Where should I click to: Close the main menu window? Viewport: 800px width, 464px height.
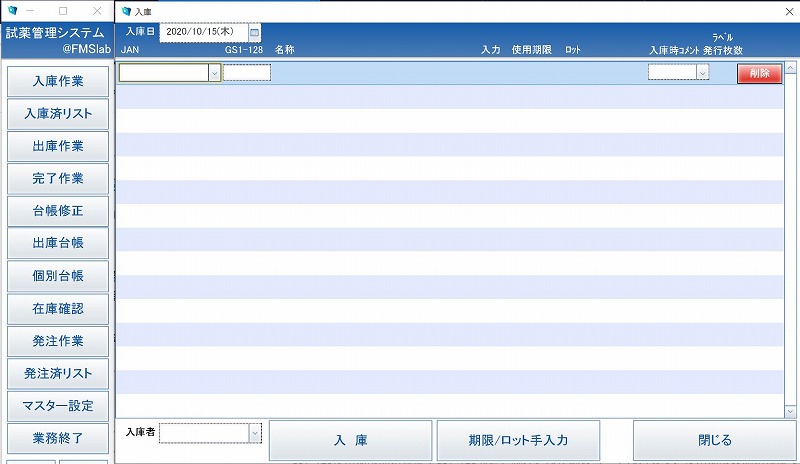(x=97, y=11)
